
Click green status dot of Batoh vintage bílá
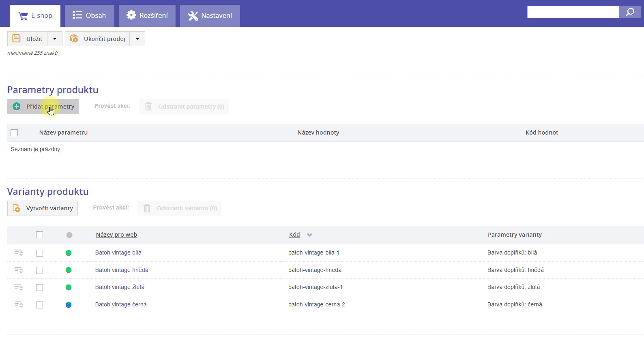point(69,253)
